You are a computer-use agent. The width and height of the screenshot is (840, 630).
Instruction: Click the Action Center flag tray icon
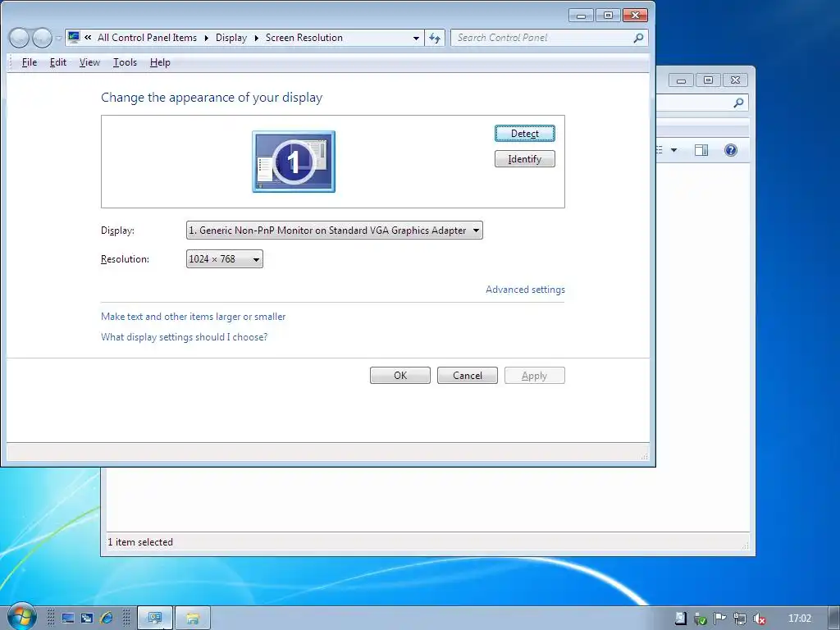719,619
